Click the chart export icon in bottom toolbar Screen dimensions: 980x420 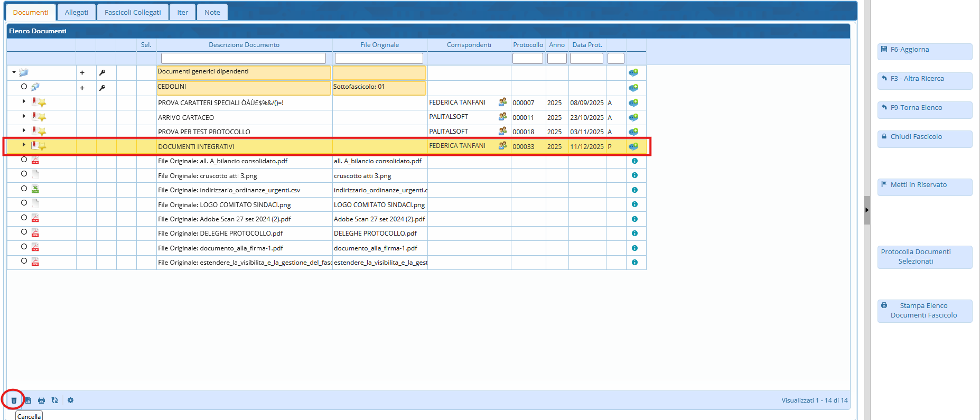[x=28, y=400]
